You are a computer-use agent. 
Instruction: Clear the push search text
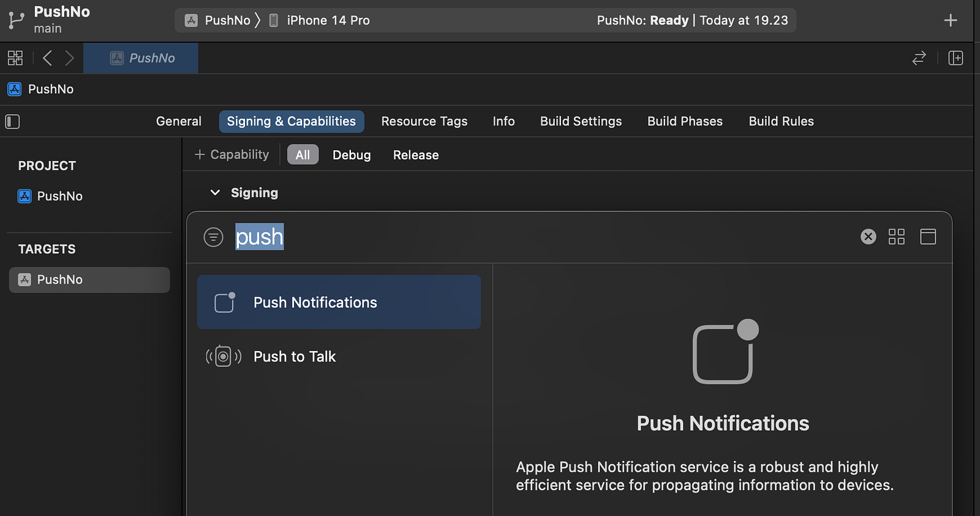[869, 237]
